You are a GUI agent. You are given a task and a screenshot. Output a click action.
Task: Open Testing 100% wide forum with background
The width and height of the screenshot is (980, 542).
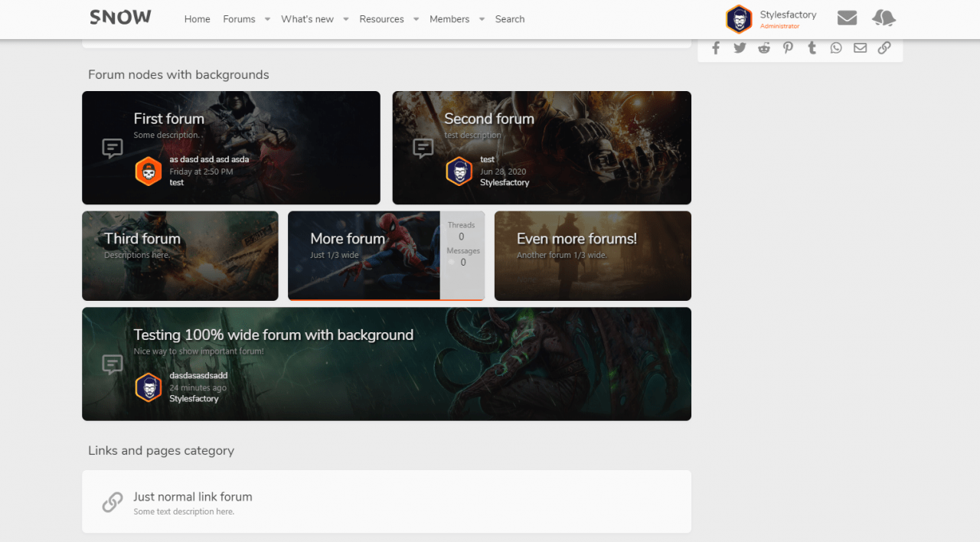pos(273,335)
